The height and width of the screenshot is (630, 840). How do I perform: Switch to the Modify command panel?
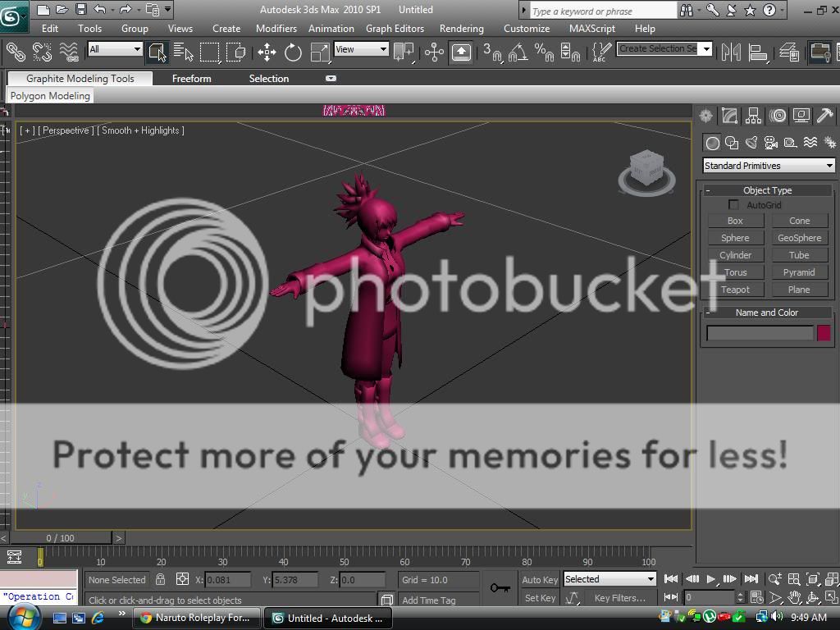(729, 115)
